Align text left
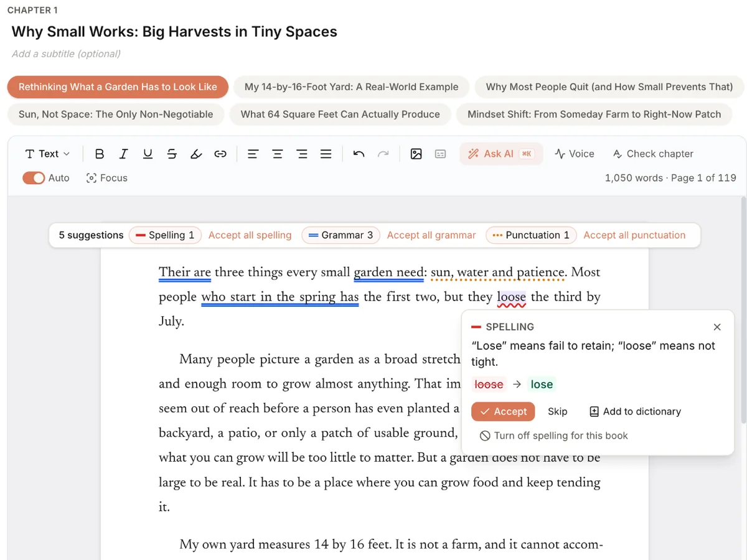 click(x=253, y=154)
